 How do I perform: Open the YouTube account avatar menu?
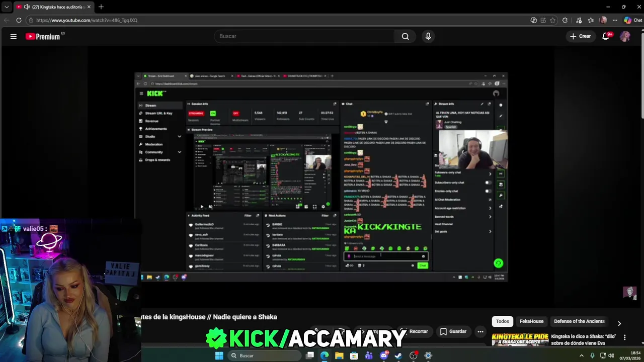tap(625, 36)
